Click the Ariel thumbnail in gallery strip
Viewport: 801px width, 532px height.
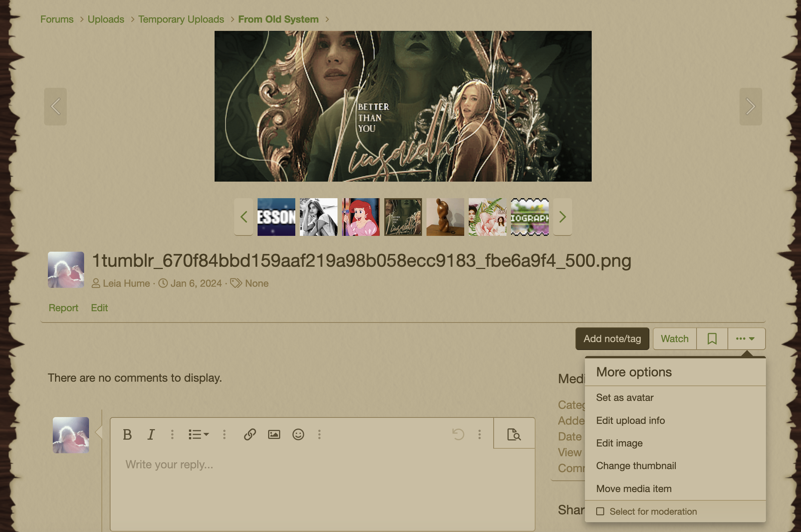[361, 217]
